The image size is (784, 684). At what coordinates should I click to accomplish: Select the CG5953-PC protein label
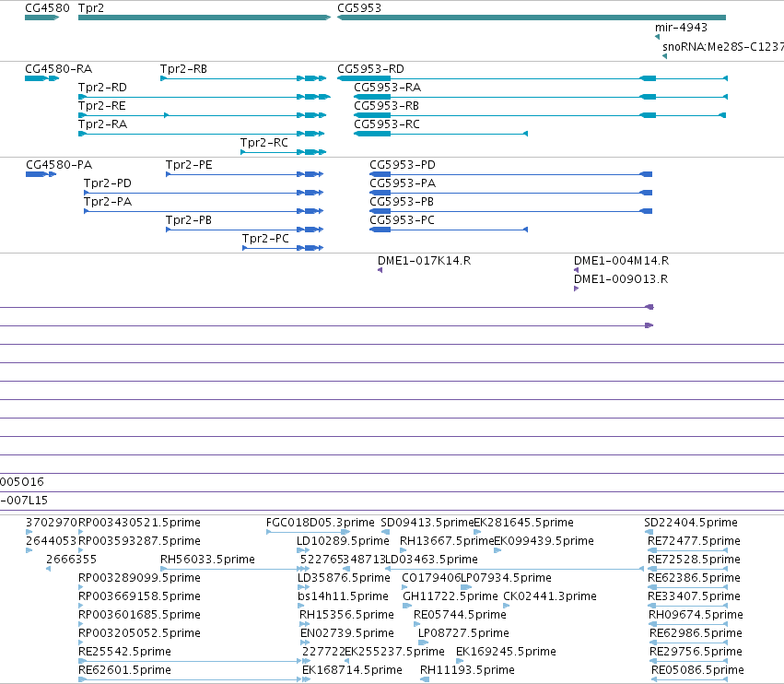(402, 220)
